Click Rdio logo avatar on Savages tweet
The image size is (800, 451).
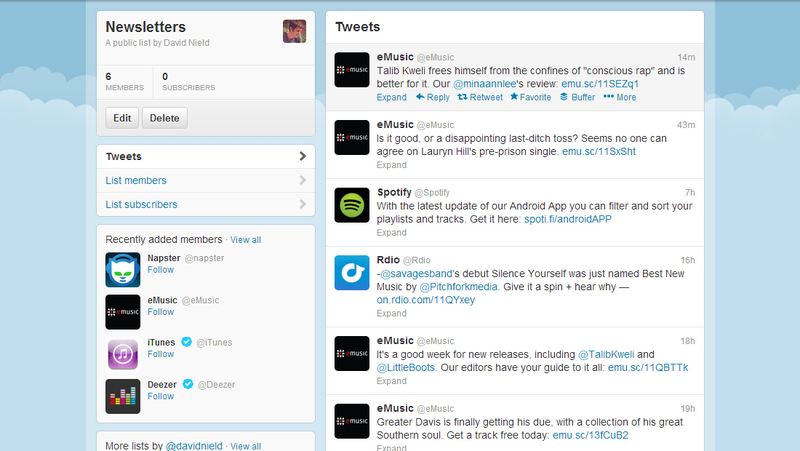[352, 273]
